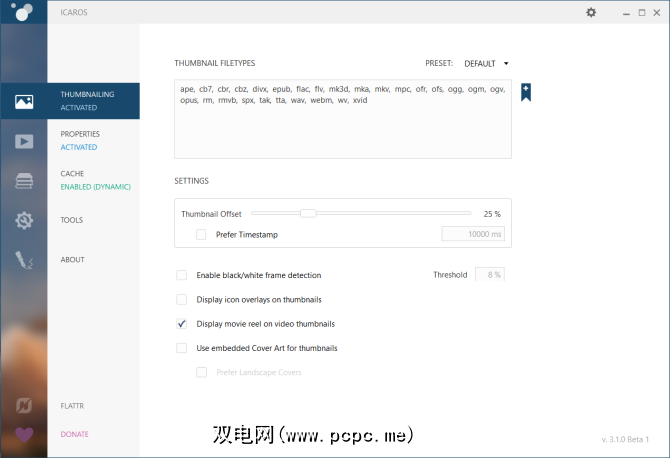Click the Flattr icon in sidebar
670x458 pixels.
(x=24, y=405)
